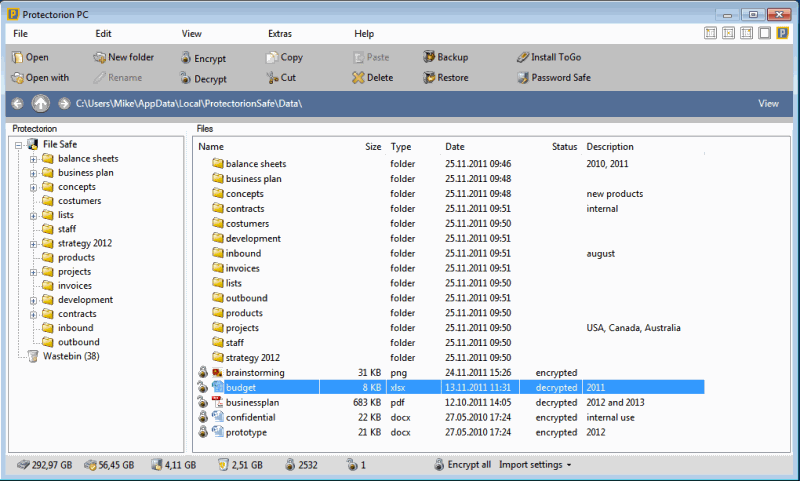This screenshot has width=800, height=481.
Task: Click the orange P icon top right
Action: tap(782, 34)
